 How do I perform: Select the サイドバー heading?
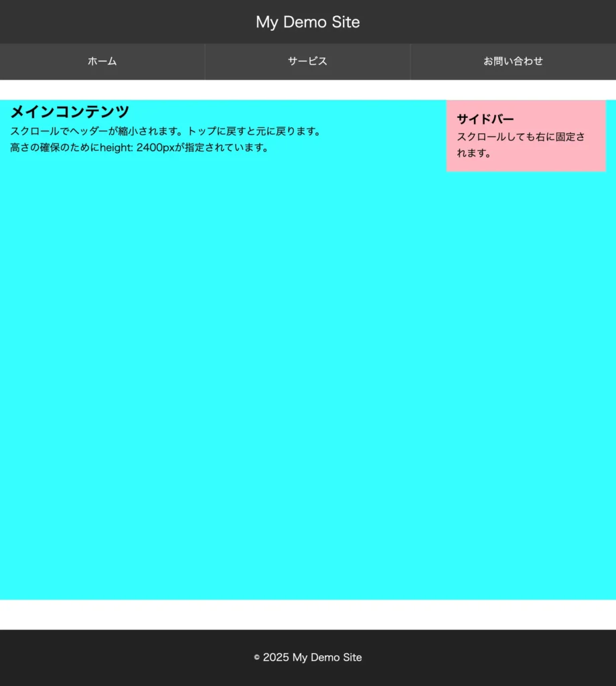pos(484,119)
